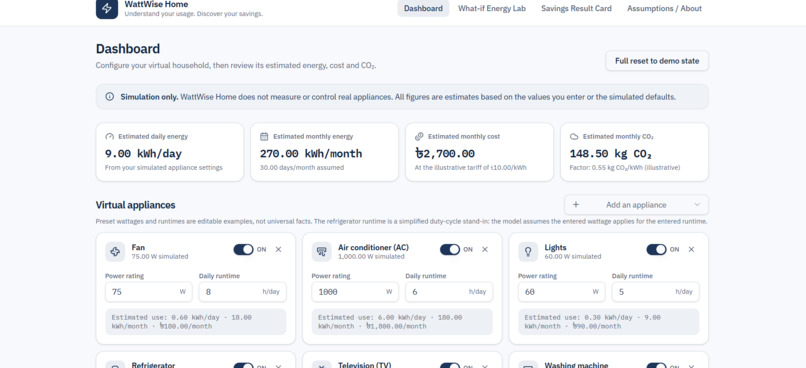The width and height of the screenshot is (806, 368).
Task: Toggle the Lights appliance switch
Action: pyautogui.click(x=656, y=249)
